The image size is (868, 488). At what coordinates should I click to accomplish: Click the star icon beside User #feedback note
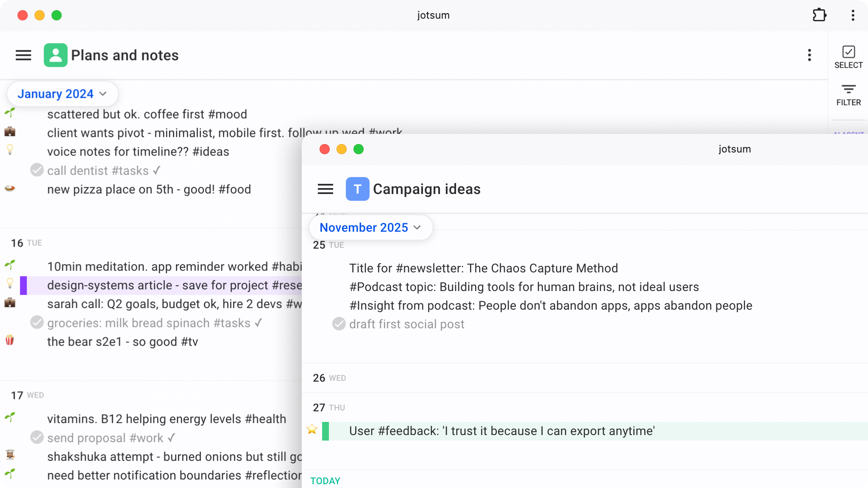pyautogui.click(x=312, y=429)
